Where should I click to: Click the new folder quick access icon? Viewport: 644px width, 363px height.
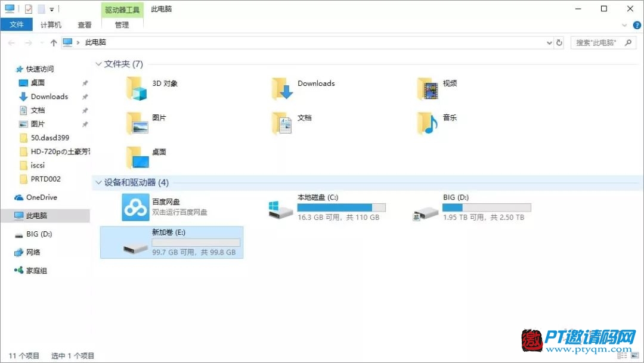click(41, 8)
